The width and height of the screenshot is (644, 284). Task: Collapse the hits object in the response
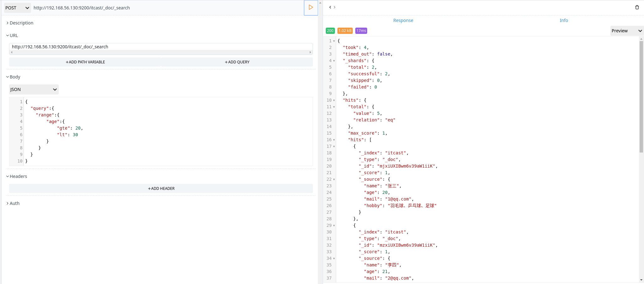334,100
